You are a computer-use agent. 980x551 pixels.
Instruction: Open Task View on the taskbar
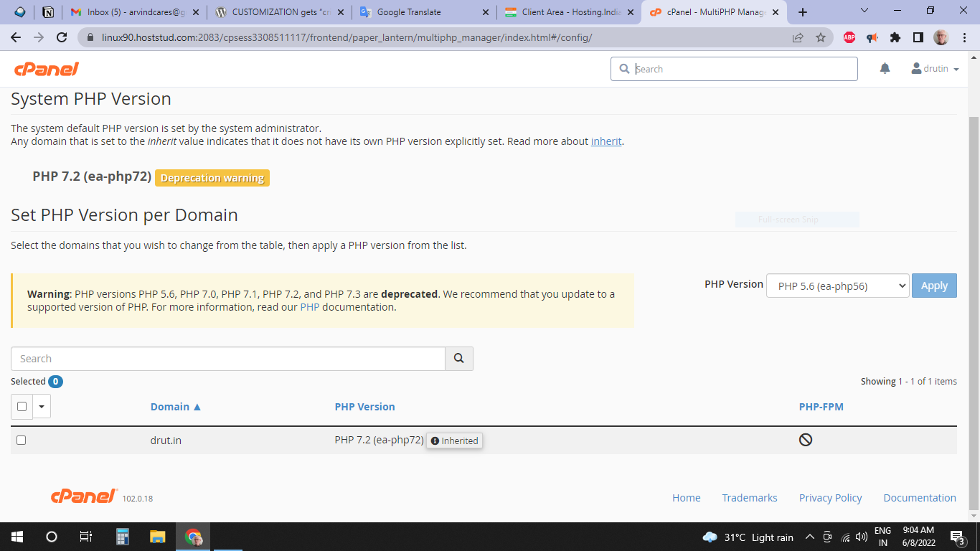coord(86,537)
